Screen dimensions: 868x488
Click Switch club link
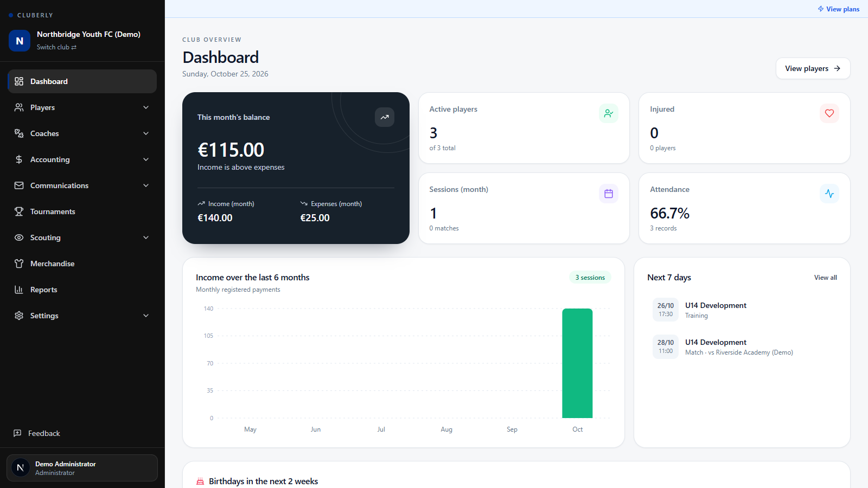[56, 47]
